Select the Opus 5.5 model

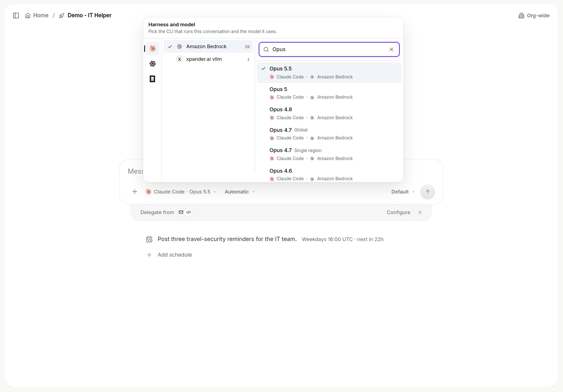[x=329, y=73]
